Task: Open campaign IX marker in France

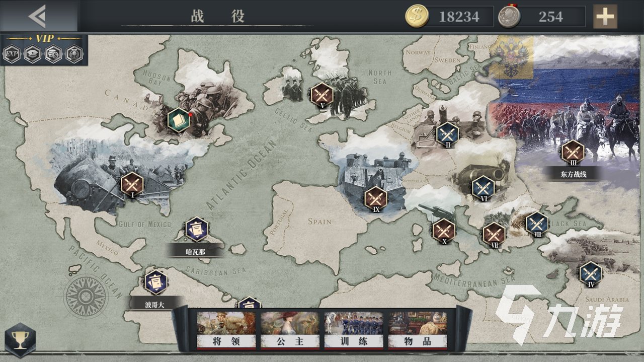Action: tap(376, 198)
